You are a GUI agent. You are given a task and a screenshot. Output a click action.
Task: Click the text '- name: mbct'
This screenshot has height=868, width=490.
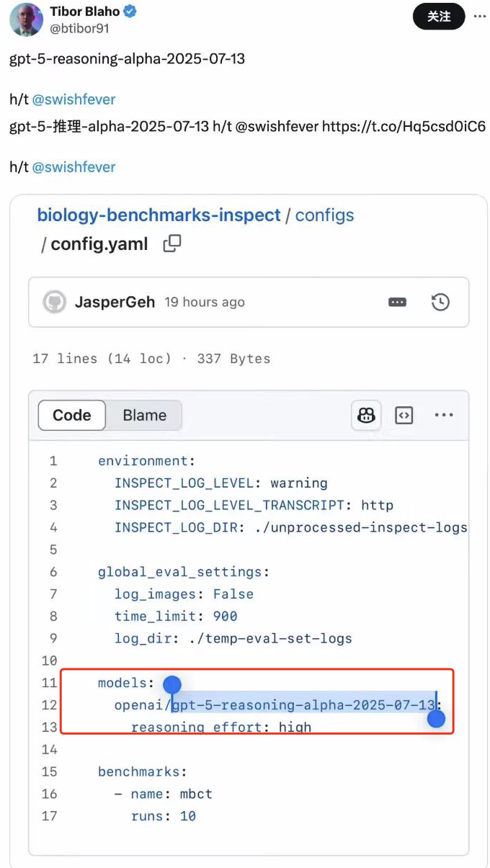(163, 794)
